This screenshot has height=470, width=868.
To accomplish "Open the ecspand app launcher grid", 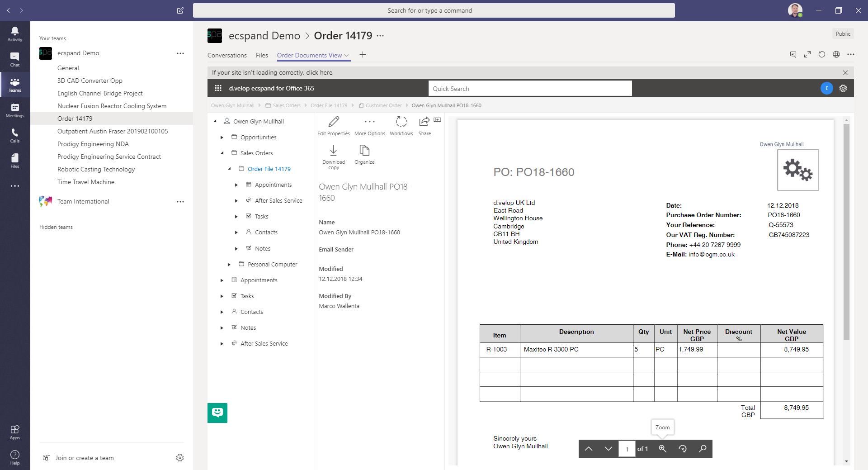I will coord(218,88).
